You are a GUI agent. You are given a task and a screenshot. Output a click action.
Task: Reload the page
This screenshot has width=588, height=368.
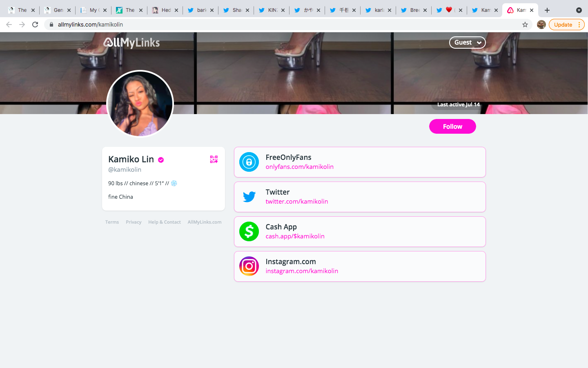tap(35, 25)
